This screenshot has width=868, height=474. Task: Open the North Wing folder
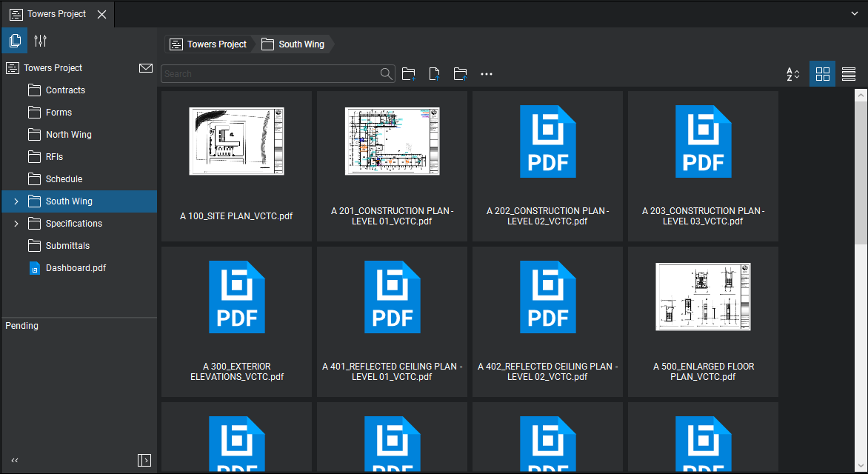(x=68, y=135)
